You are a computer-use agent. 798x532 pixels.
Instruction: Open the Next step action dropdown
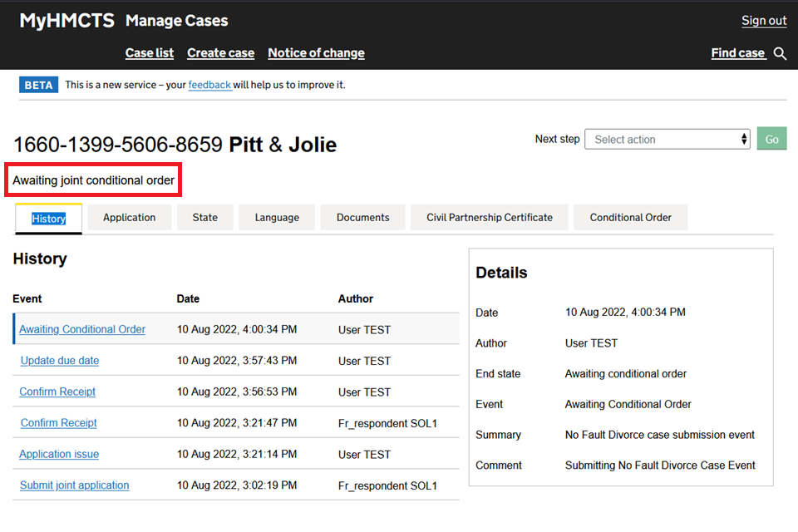668,140
